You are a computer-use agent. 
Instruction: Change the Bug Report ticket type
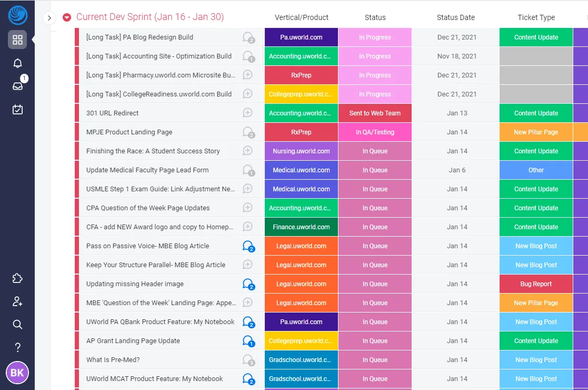click(x=536, y=284)
